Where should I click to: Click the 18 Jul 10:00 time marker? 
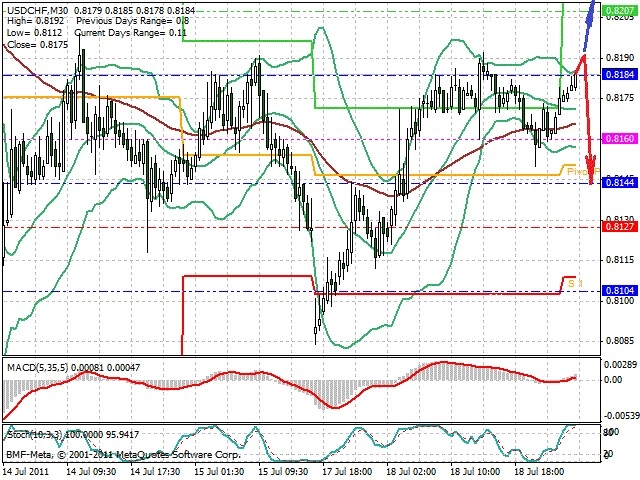coord(475,472)
